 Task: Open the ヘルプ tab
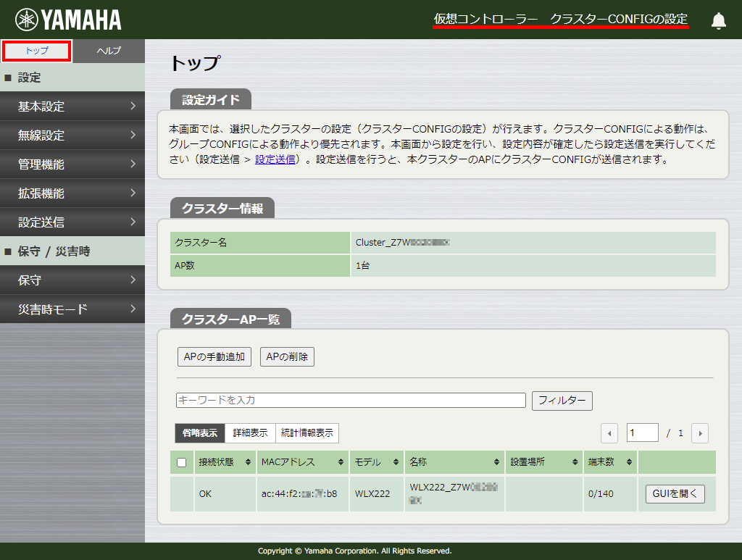[x=109, y=51]
